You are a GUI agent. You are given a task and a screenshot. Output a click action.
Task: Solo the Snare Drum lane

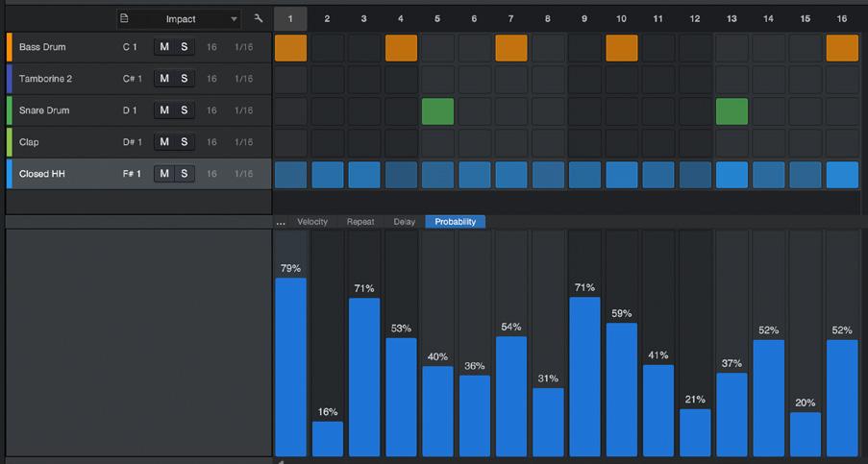pos(185,110)
